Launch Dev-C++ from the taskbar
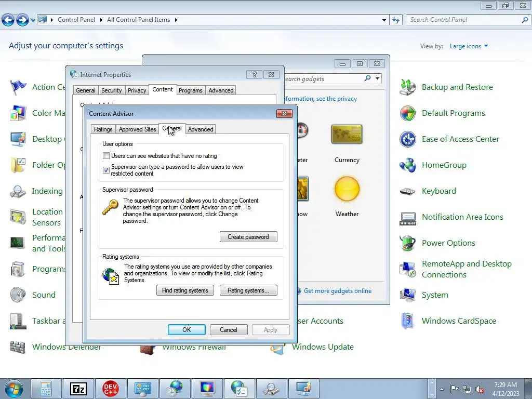532x399 pixels. click(x=111, y=389)
